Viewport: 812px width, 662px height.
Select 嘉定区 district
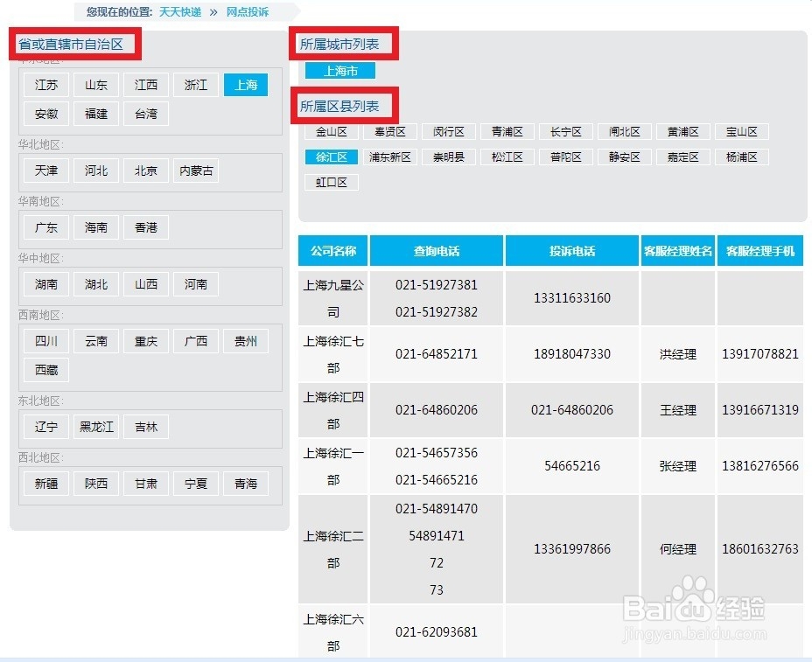[683, 157]
